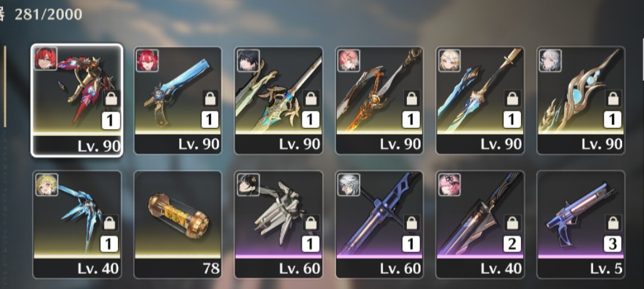Toggle the lock on the rank 2 broadblade
Screen dimensions: 644x289
click(512, 223)
